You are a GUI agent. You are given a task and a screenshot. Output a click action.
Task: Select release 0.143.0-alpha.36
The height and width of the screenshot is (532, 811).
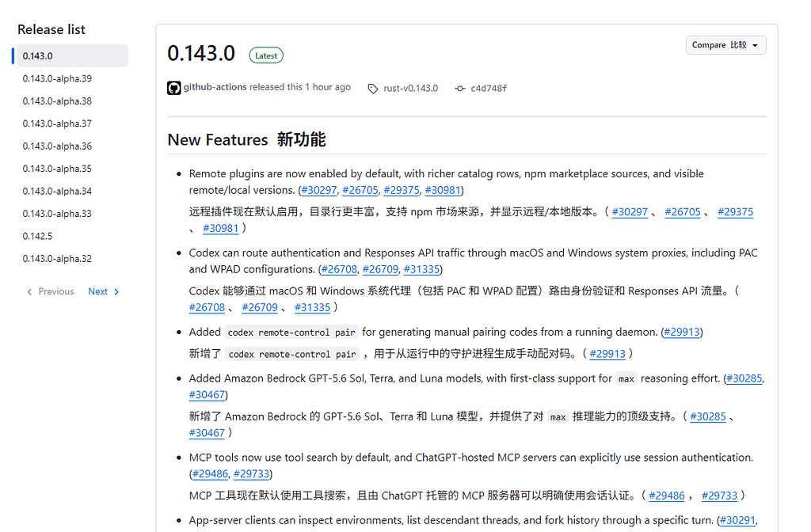pos(57,146)
